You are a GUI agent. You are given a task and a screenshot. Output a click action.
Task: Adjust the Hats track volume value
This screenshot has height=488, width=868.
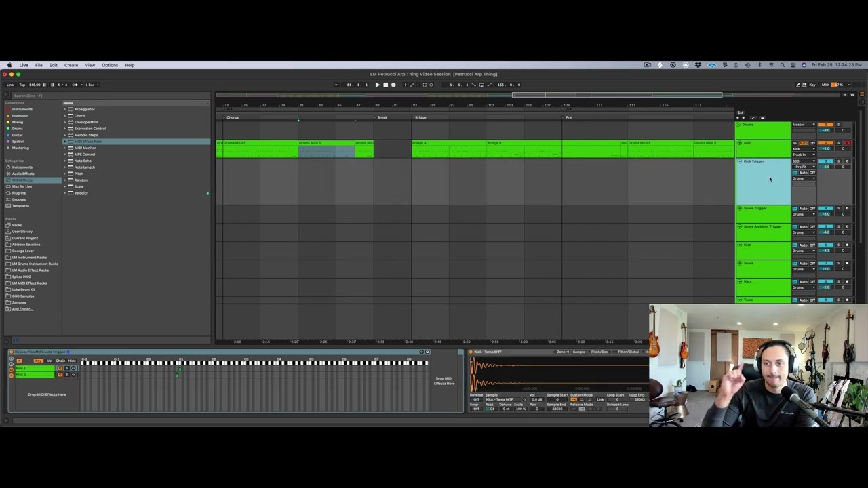826,287
